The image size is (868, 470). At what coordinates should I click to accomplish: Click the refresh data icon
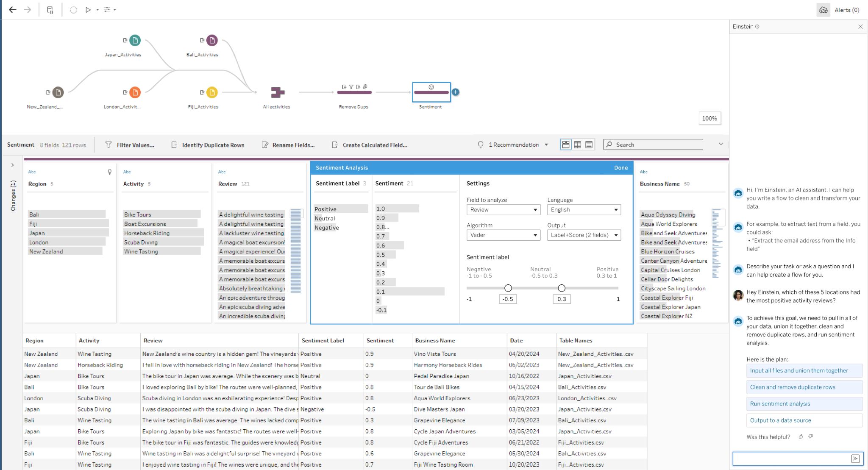[x=73, y=10]
